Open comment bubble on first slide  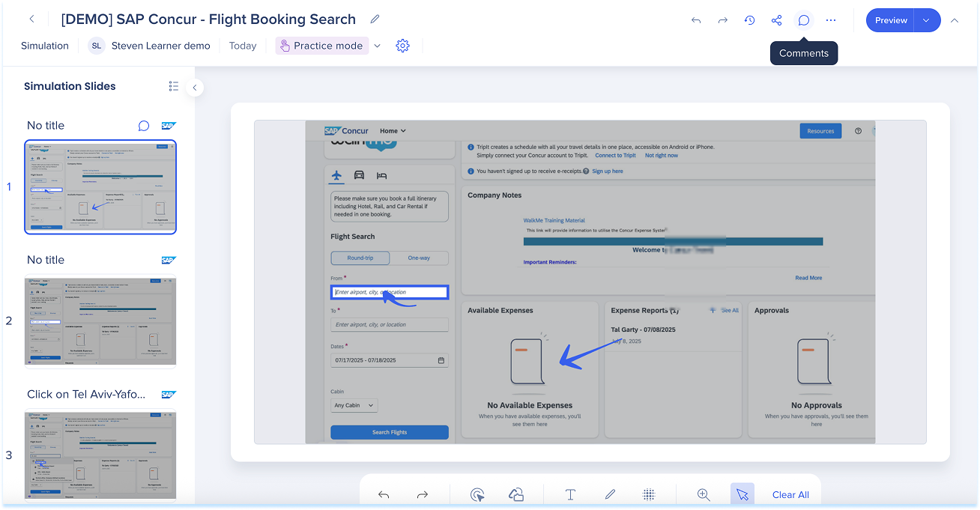pos(144,126)
